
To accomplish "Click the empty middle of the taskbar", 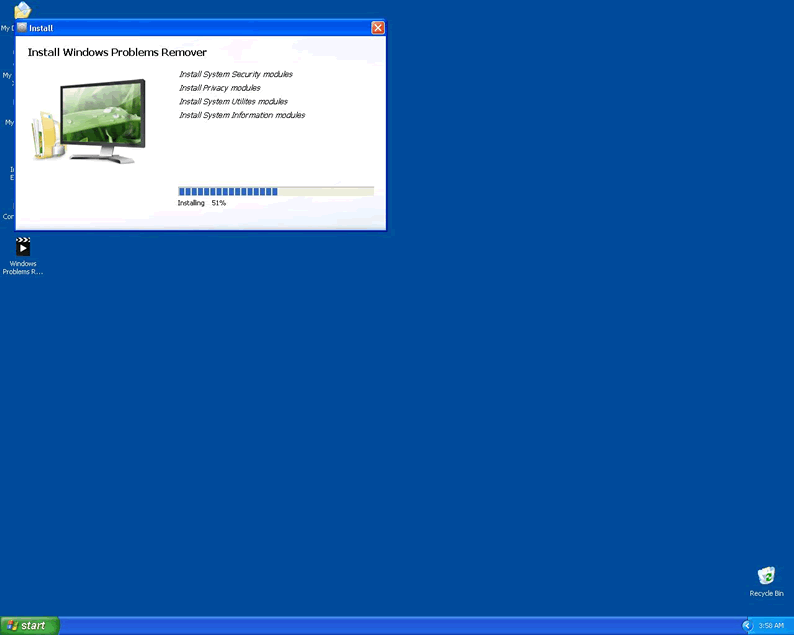I will pos(400,625).
